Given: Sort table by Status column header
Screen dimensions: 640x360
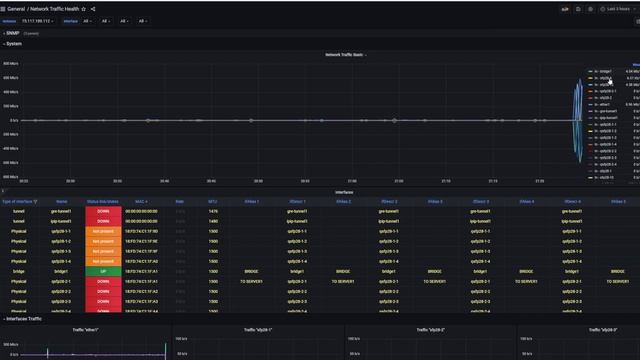Looking at the screenshot, I should (x=102, y=202).
